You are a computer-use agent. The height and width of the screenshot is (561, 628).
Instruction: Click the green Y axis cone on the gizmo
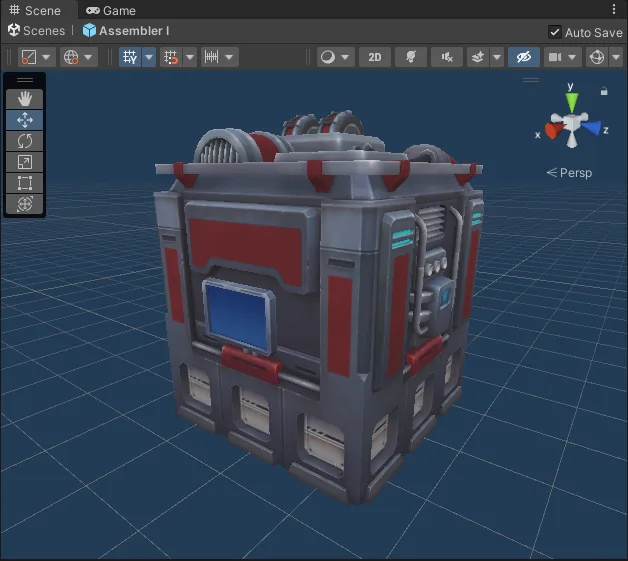coord(572,102)
